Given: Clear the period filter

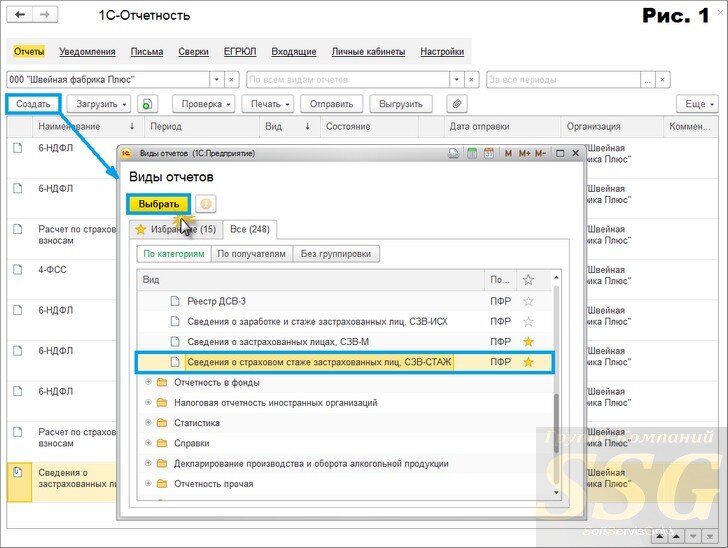Looking at the screenshot, I should pos(662,79).
